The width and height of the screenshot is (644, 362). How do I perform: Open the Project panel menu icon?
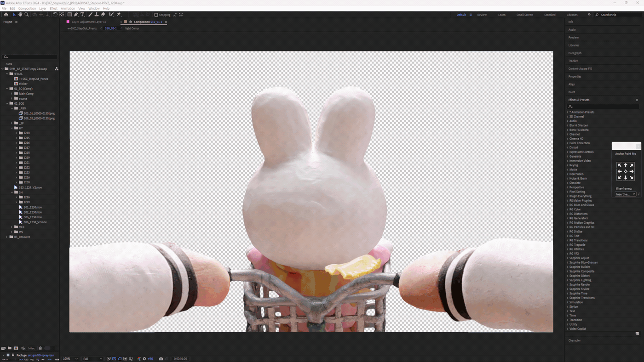(x=16, y=22)
